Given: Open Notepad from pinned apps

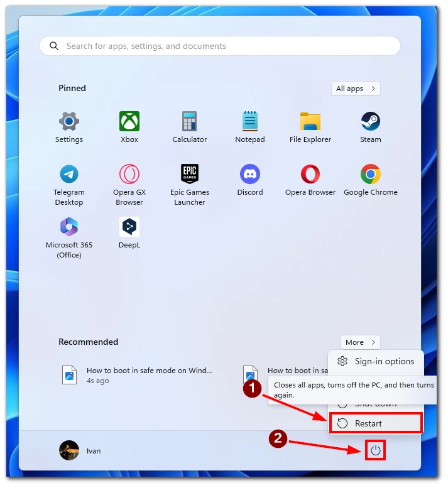Looking at the screenshot, I should (x=249, y=121).
